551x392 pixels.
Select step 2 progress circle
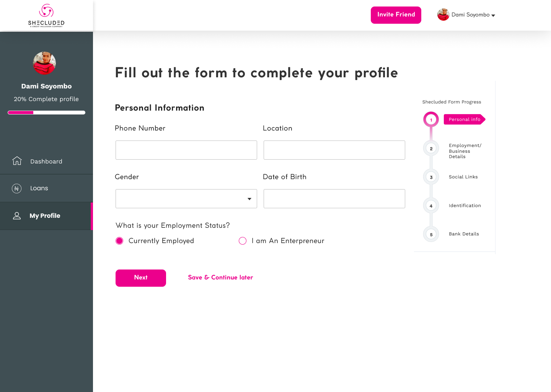coord(431,149)
